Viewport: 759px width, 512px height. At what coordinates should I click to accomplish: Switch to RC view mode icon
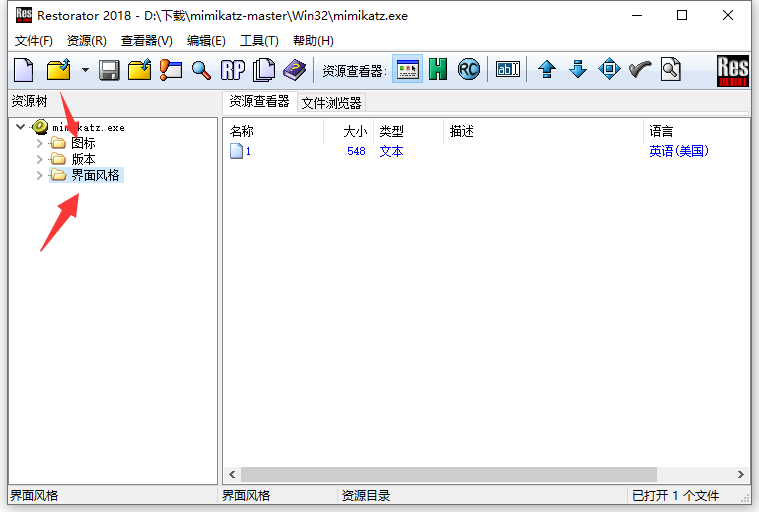(x=469, y=69)
